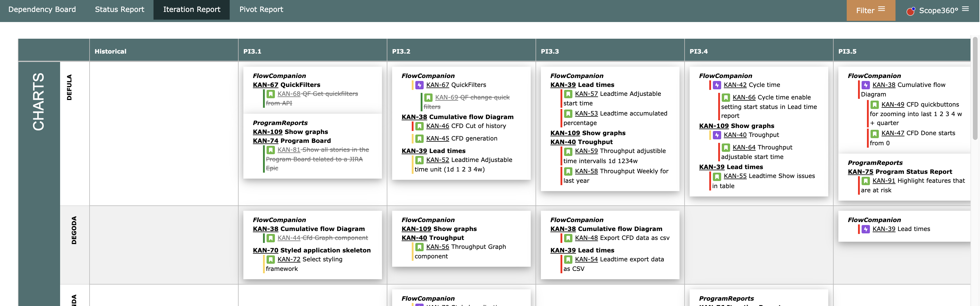
Task: Click the story icon beside KAN-59
Action: 568,151
